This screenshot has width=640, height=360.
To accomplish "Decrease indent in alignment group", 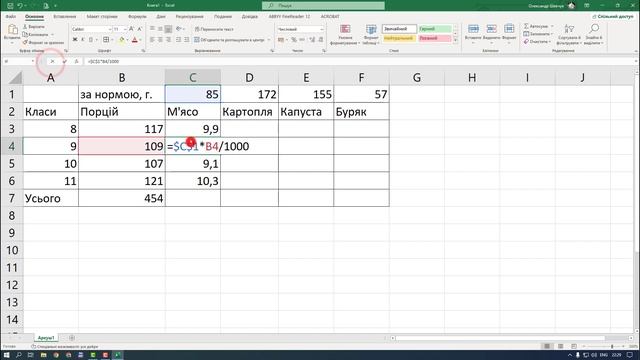I will [178, 40].
